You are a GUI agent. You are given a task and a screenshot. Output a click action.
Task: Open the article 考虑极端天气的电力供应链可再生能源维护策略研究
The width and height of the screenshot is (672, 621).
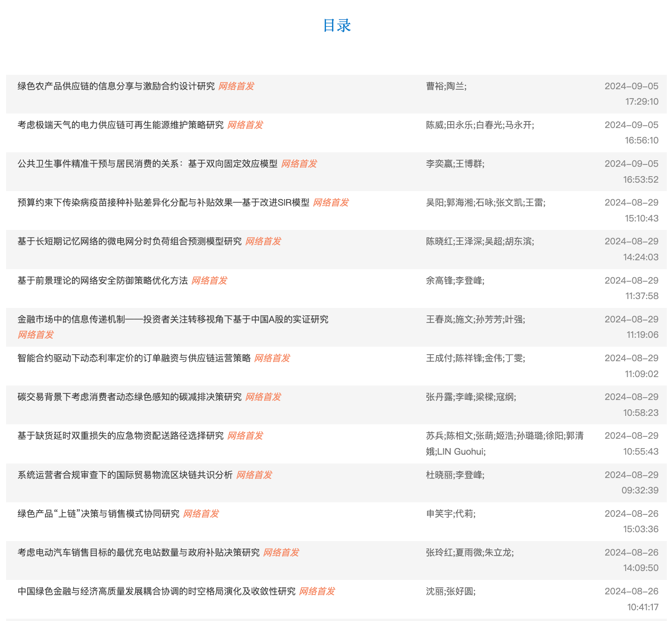tap(121, 125)
